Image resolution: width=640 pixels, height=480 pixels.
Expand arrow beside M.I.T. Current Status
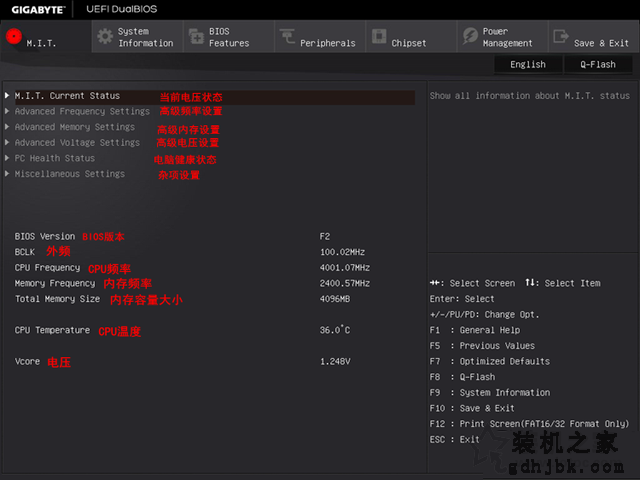click(7, 96)
